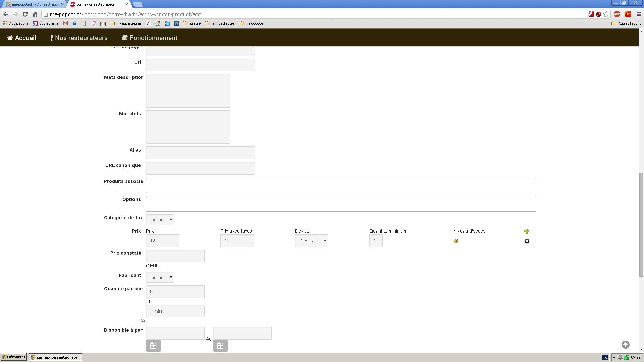Go to Fonctionnement menu item

click(x=150, y=38)
